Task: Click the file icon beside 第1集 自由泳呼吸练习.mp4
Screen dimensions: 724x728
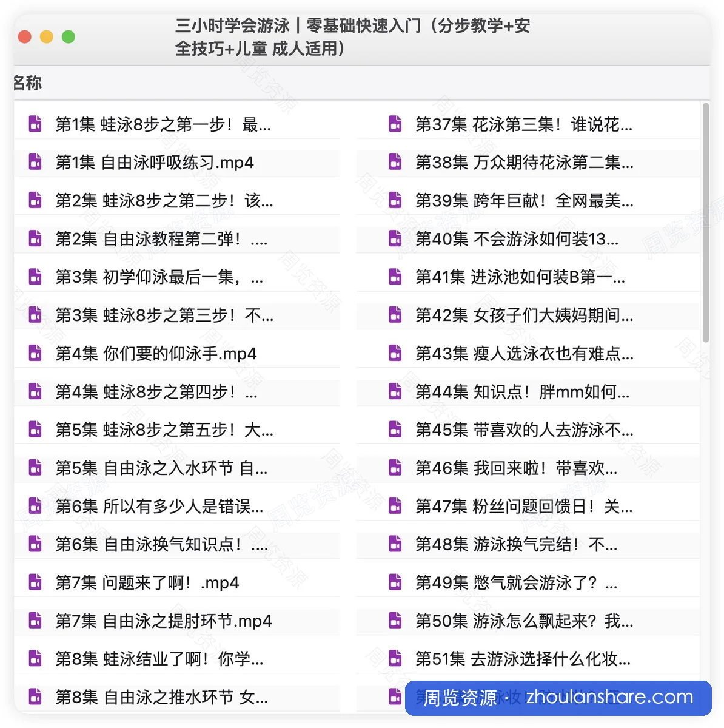Action: pos(35,162)
